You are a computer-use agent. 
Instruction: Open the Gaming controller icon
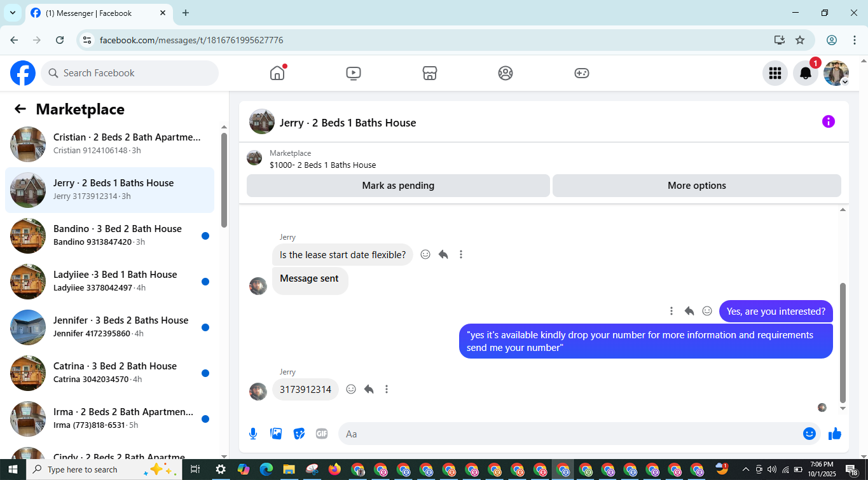pos(582,73)
